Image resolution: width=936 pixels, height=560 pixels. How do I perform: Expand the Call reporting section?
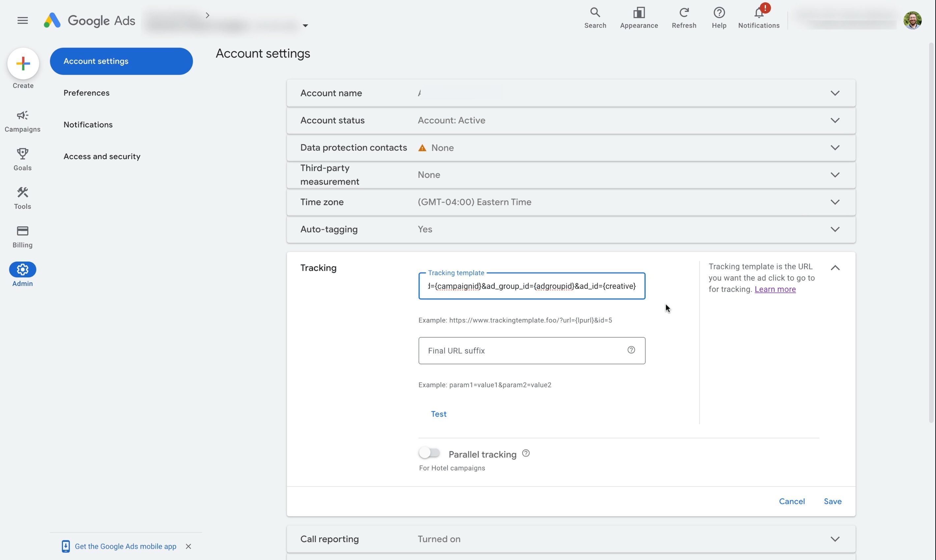pyautogui.click(x=835, y=539)
